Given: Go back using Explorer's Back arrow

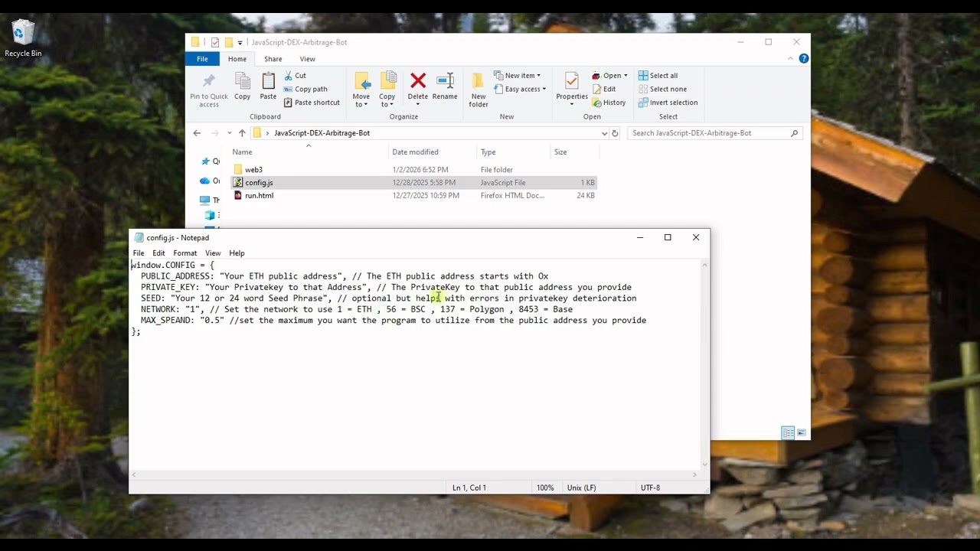Looking at the screenshot, I should 197,133.
